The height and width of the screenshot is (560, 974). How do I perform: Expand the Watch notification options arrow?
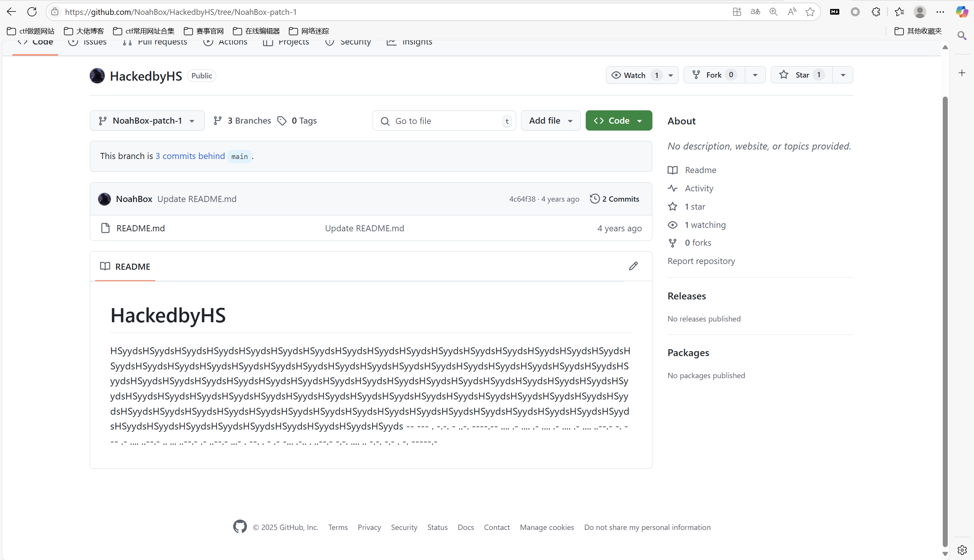[671, 75]
